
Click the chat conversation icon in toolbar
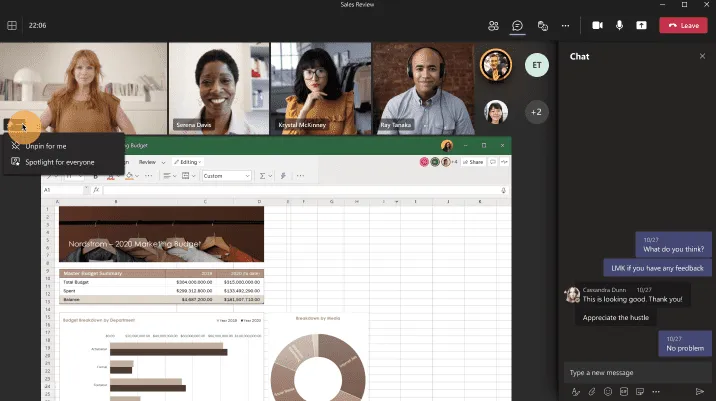pos(518,25)
